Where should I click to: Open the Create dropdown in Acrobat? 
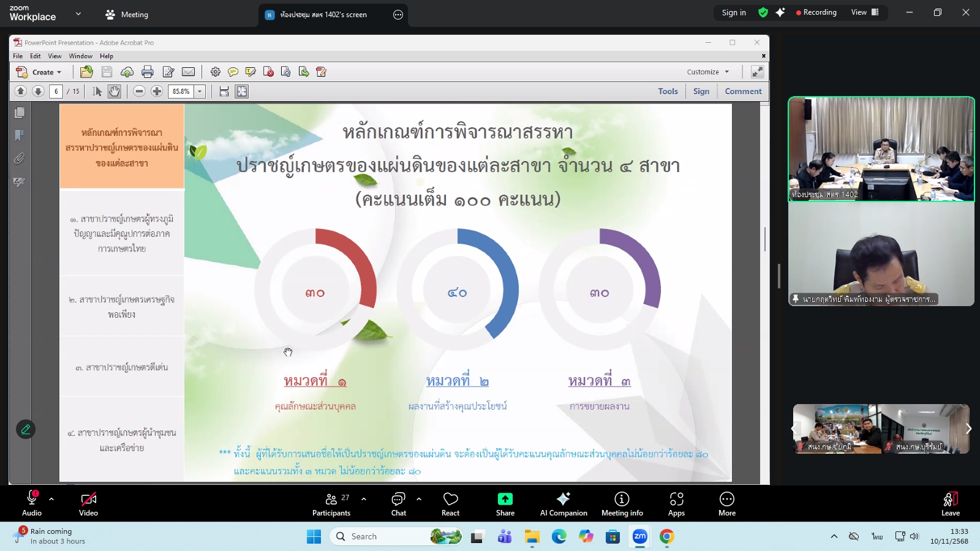pos(42,72)
